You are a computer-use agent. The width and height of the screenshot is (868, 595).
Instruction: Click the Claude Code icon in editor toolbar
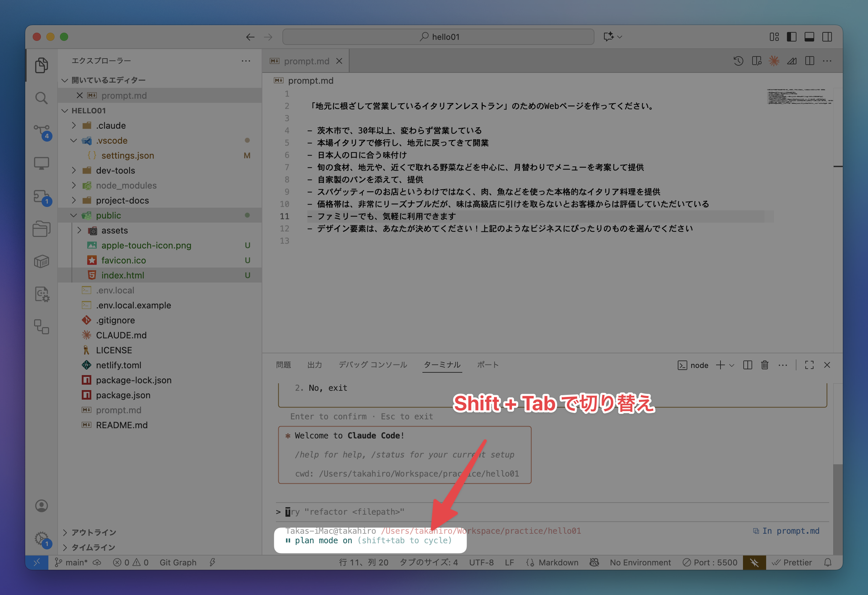(774, 61)
